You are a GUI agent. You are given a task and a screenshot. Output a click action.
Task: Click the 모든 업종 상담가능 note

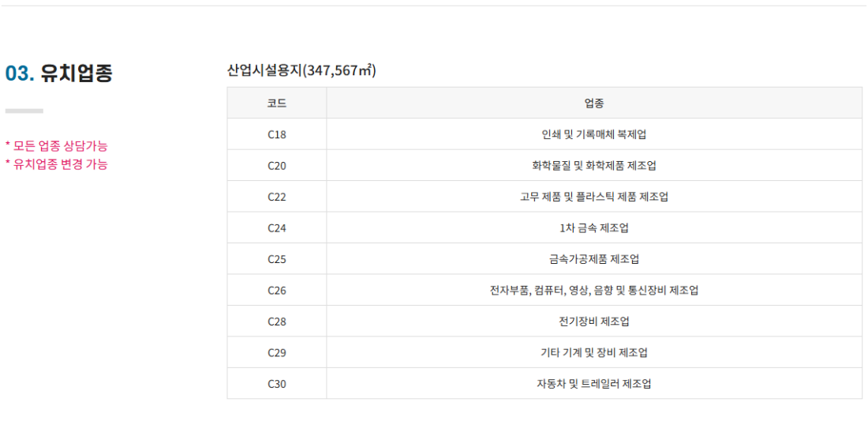pyautogui.click(x=57, y=146)
